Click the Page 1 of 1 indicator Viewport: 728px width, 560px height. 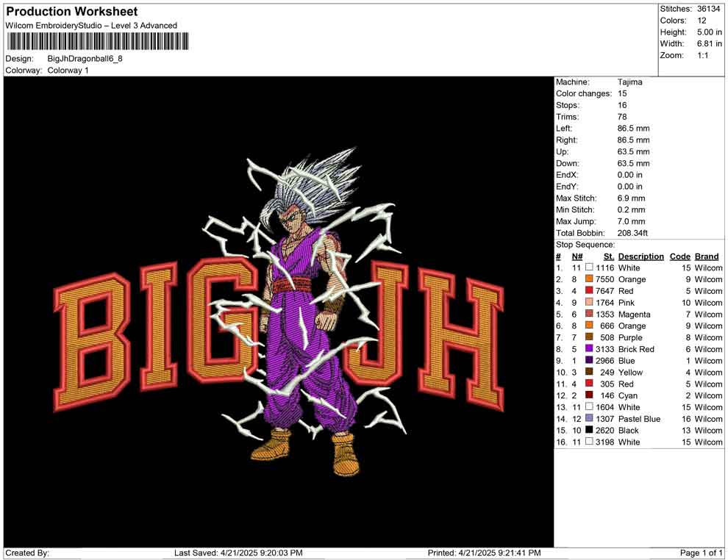[701, 553]
